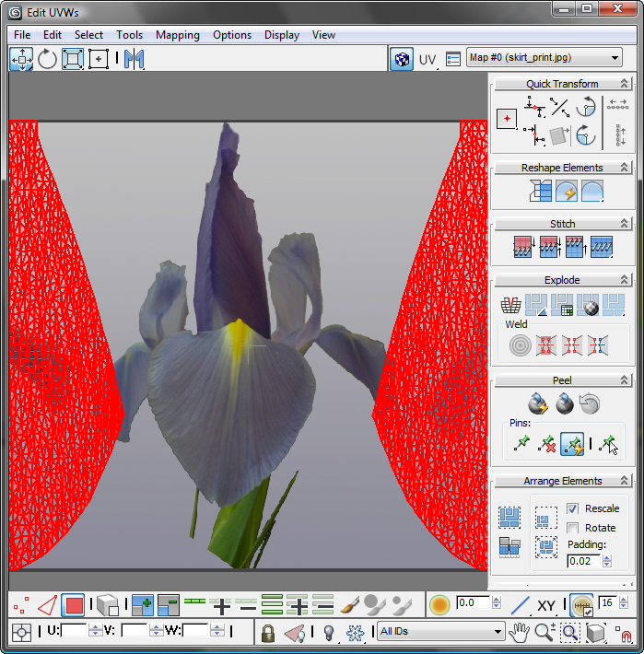Switch to Vertex sub-object mode

[x=21, y=605]
